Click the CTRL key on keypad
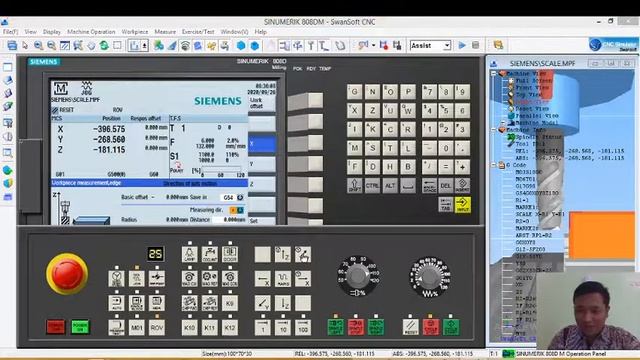Image resolution: width=640 pixels, height=360 pixels. 372,185
